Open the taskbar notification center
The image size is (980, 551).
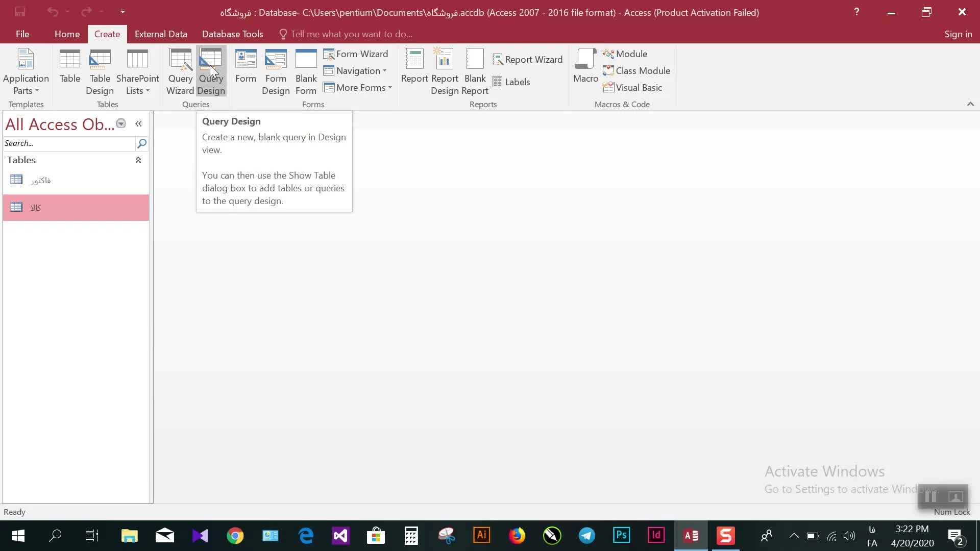pos(955,536)
